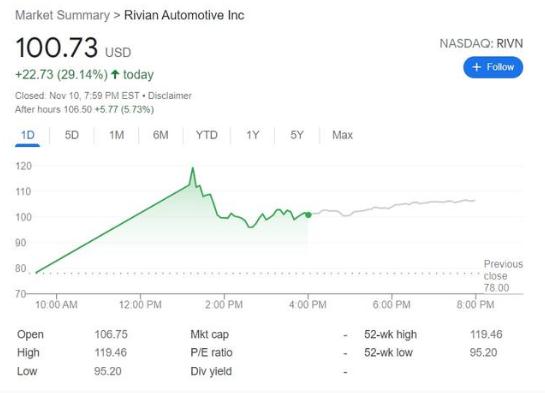Screen dimensions: 545x393
Task: View the 5Y time range tab
Action: (x=297, y=135)
